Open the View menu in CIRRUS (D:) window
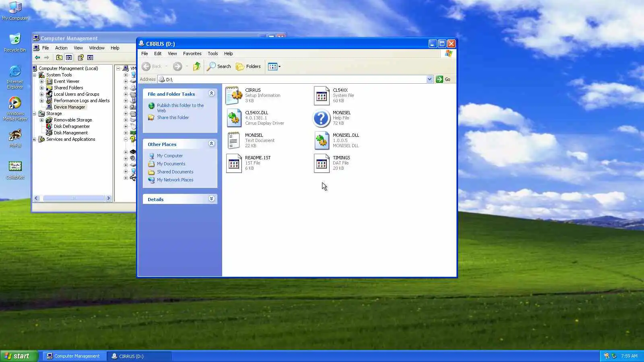The width and height of the screenshot is (644, 362). [x=172, y=53]
